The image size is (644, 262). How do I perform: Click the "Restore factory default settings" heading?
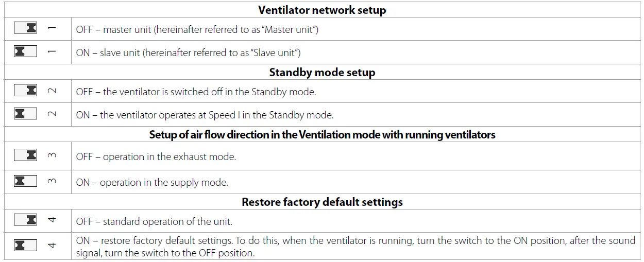click(322, 202)
